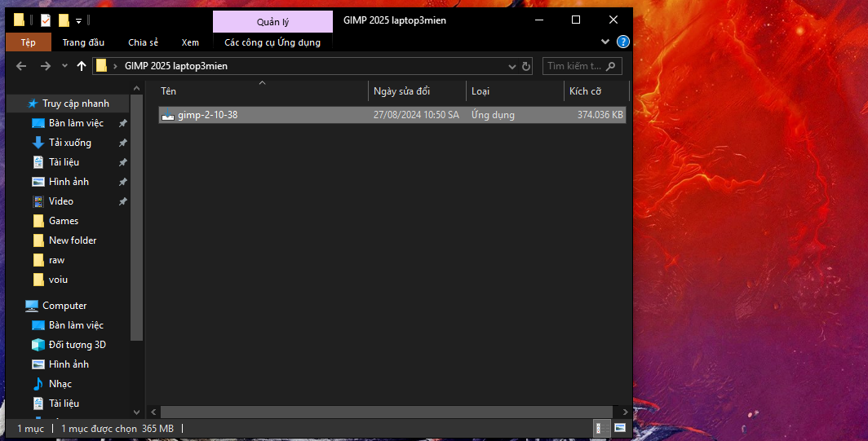
Task: Open the Tệp menu
Action: 29,42
